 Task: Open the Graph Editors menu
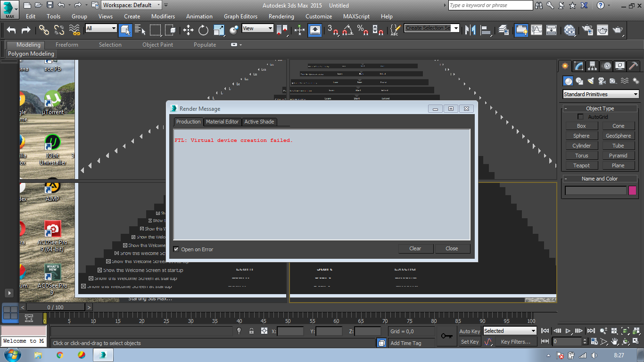coord(240,16)
